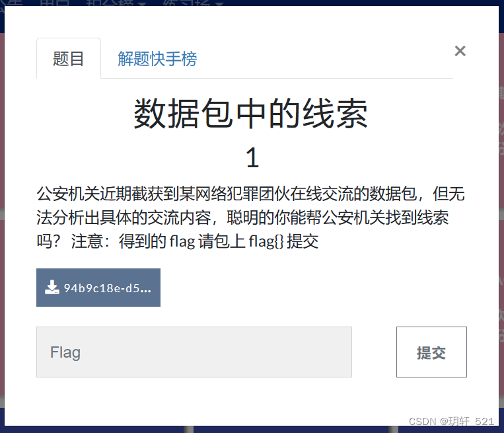Click the challenge title 数据包中的线索
The height and width of the screenshot is (433, 504).
[251, 113]
